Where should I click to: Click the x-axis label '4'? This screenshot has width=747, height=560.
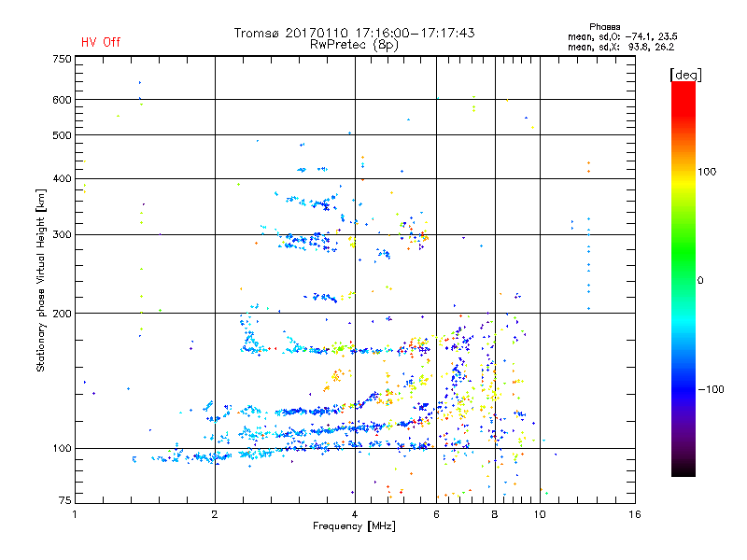click(x=355, y=514)
